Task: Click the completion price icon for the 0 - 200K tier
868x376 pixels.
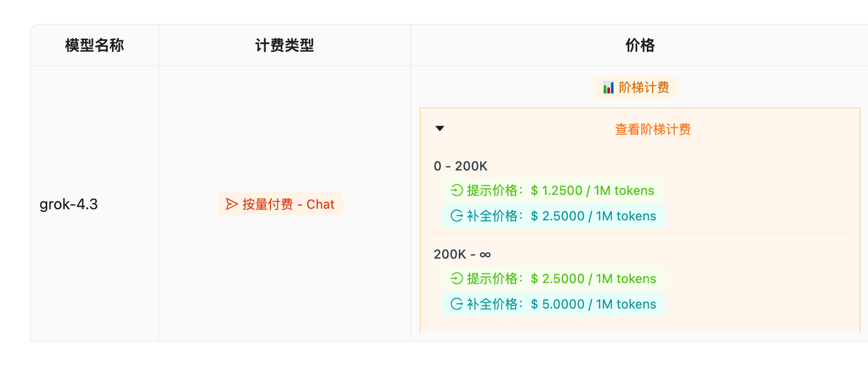Action: [x=457, y=216]
